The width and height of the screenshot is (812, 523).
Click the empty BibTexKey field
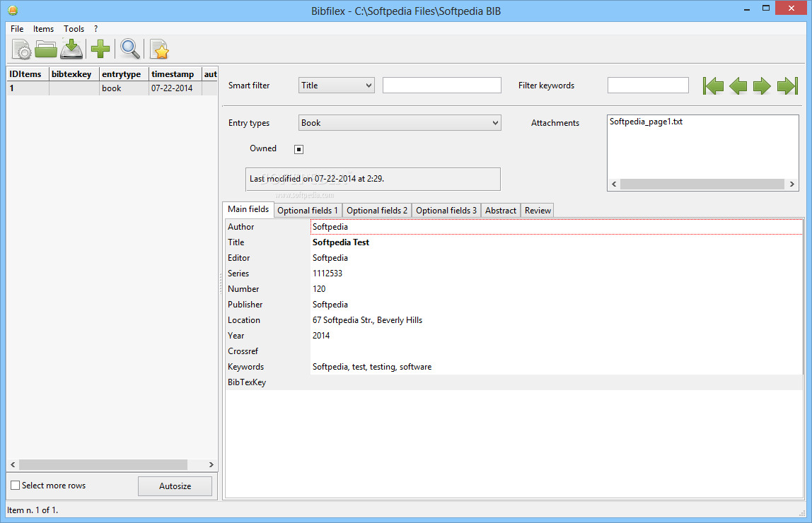click(x=557, y=382)
